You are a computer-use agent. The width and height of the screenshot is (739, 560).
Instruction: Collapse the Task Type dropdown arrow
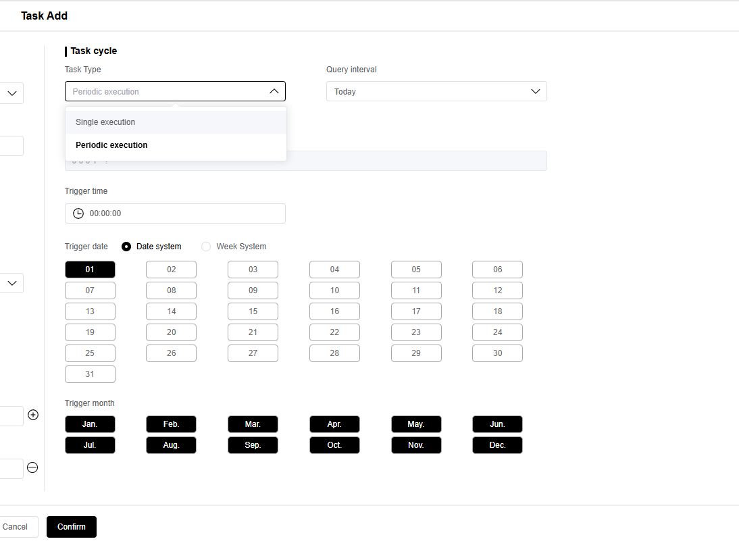pos(274,91)
